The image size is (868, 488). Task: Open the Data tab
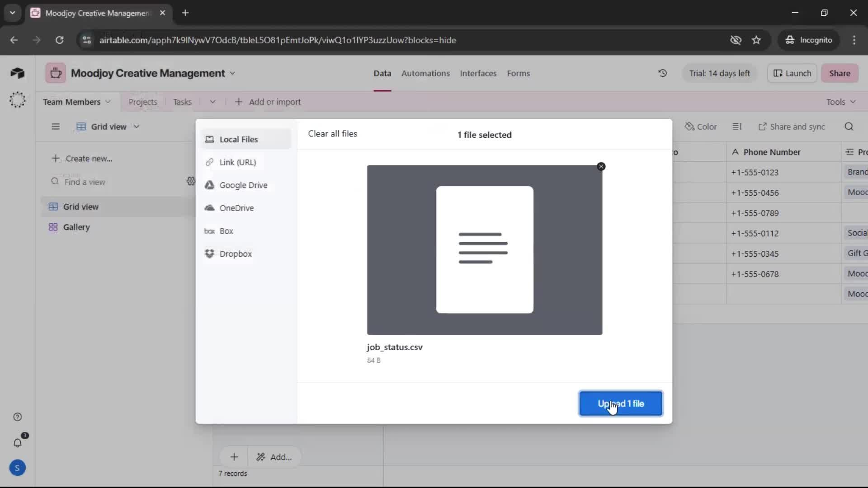(x=382, y=73)
